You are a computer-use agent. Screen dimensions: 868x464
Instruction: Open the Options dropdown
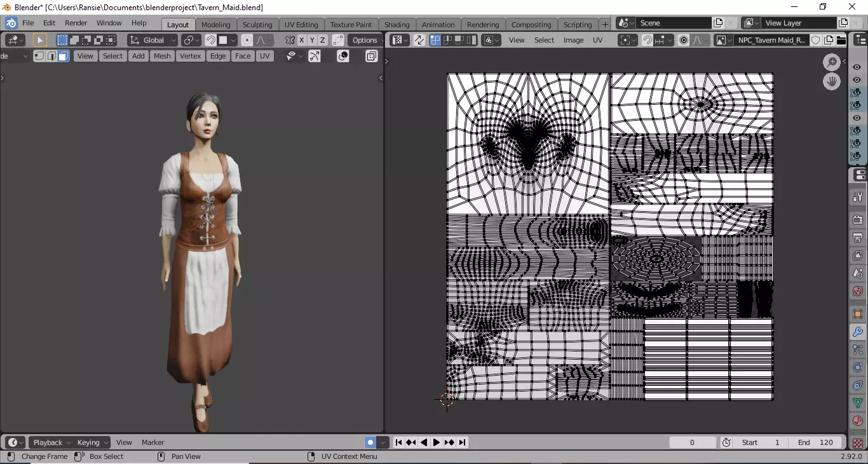(365, 40)
